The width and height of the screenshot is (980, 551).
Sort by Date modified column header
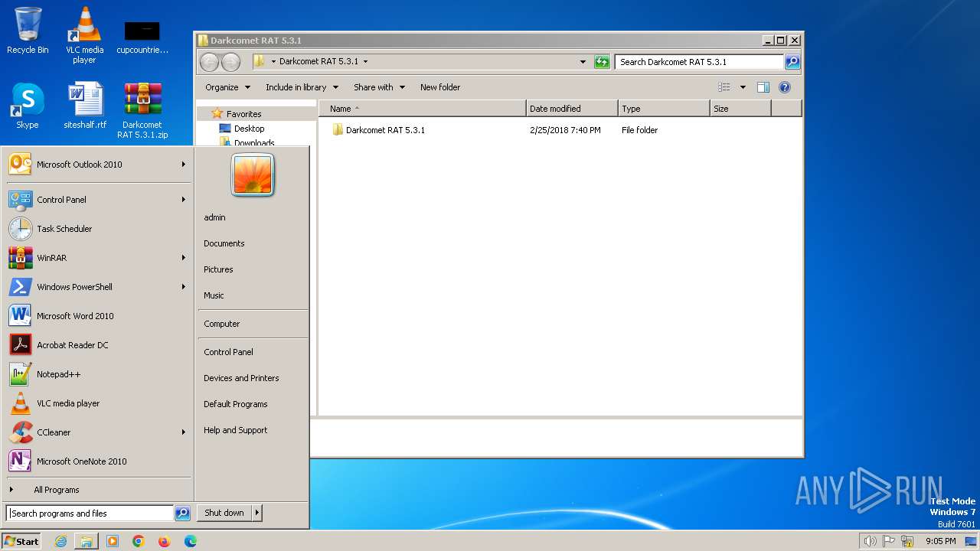pos(572,109)
